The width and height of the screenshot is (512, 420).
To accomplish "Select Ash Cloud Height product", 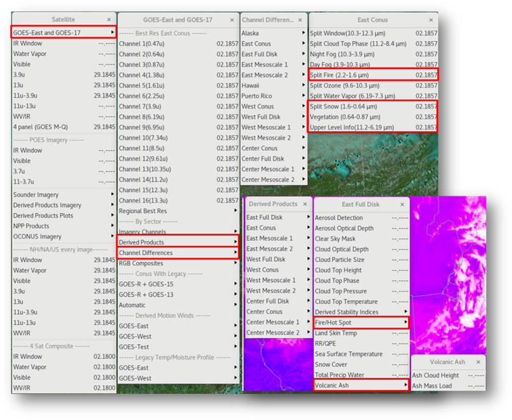I will 448,375.
